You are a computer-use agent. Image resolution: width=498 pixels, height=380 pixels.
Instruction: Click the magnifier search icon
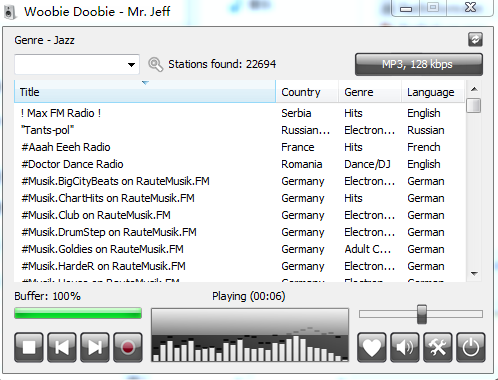click(x=155, y=64)
